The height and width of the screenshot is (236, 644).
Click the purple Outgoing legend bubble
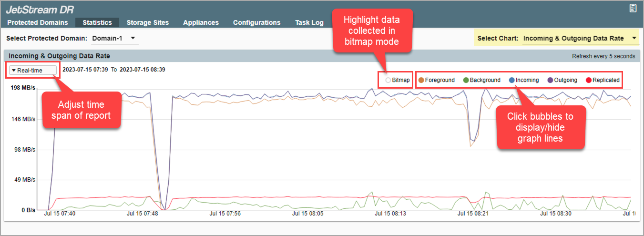coord(550,80)
